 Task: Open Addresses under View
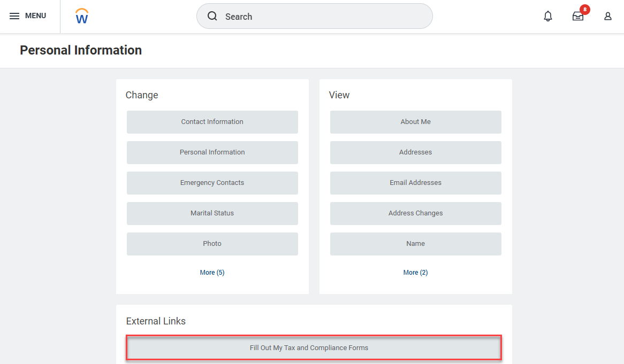(415, 152)
